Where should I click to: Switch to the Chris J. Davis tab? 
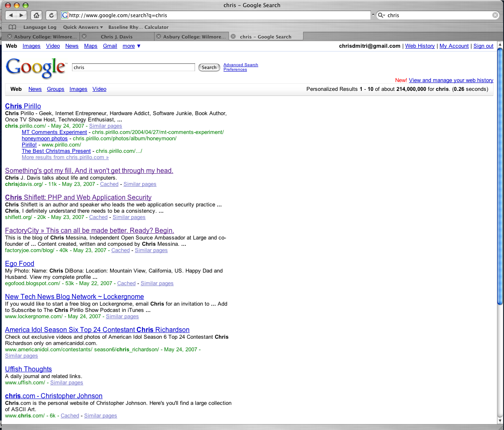pos(117,36)
